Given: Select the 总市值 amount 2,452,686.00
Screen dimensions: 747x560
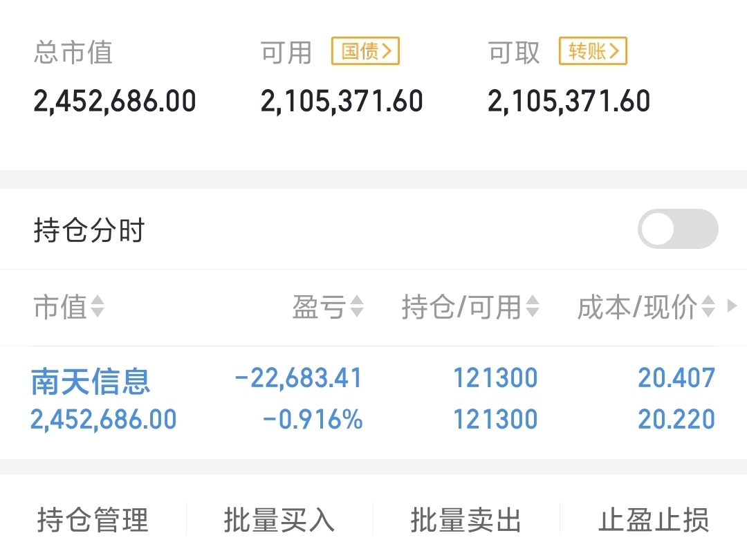Looking at the screenshot, I should [115, 102].
